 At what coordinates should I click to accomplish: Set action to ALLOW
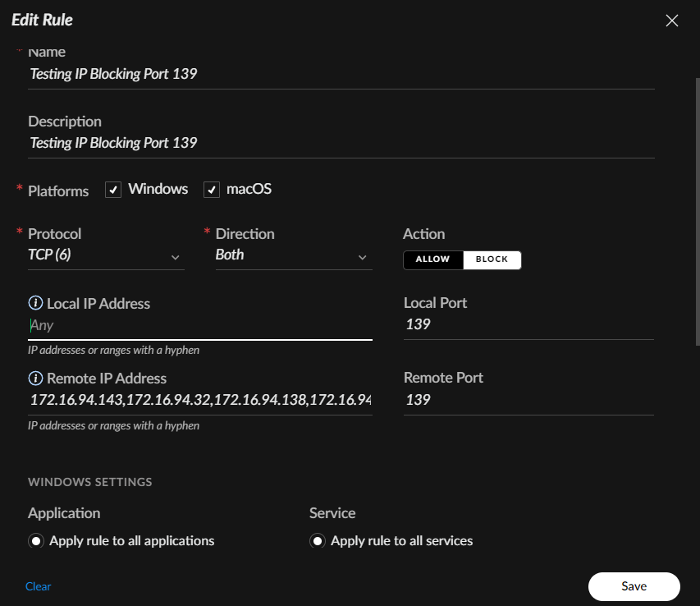click(x=432, y=259)
